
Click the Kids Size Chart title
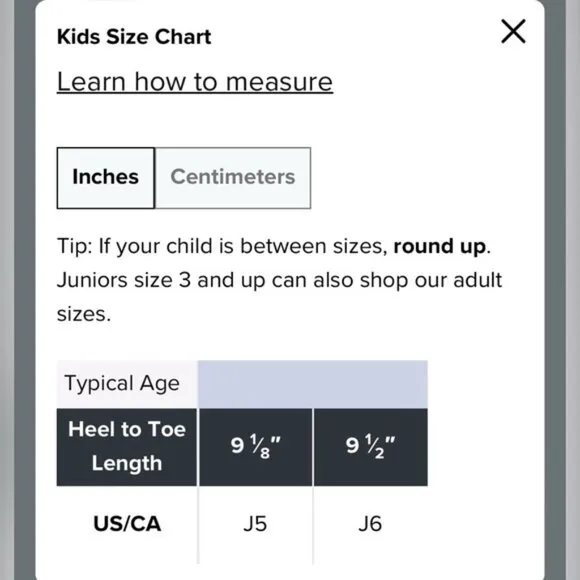click(x=134, y=37)
